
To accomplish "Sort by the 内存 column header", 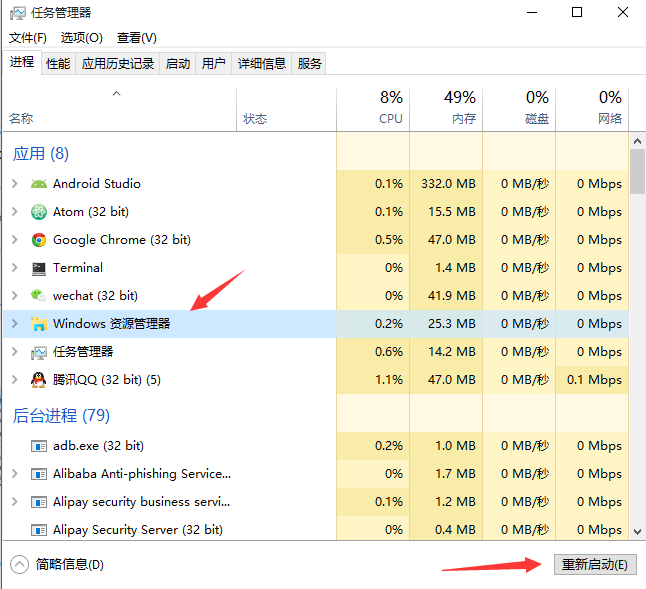I will pyautogui.click(x=446, y=110).
